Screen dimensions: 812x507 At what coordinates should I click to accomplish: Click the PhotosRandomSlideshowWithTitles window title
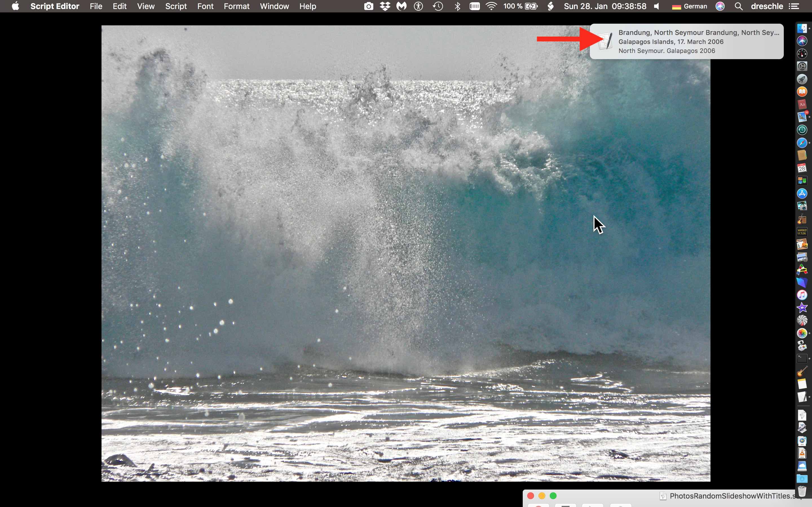pos(731,496)
